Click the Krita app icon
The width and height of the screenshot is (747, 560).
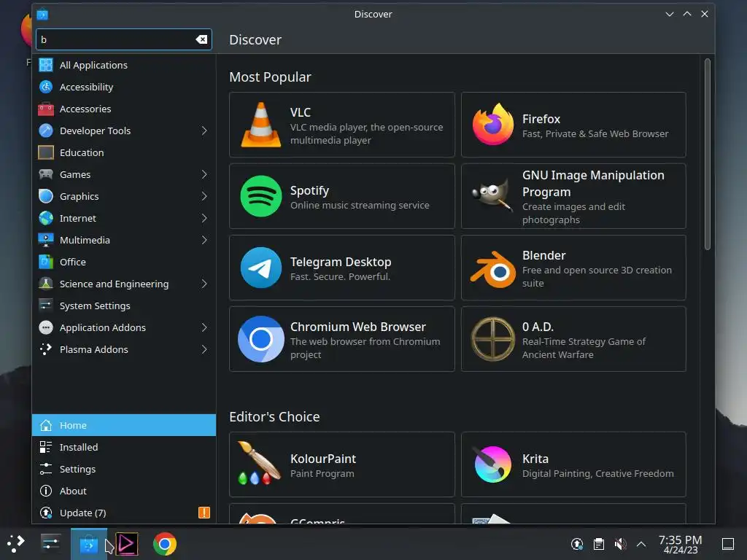tap(492, 464)
